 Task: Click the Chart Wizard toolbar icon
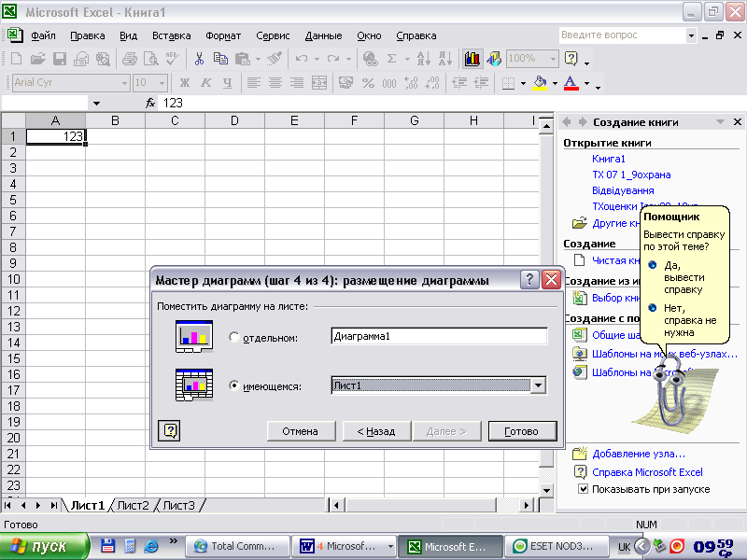coord(472,59)
